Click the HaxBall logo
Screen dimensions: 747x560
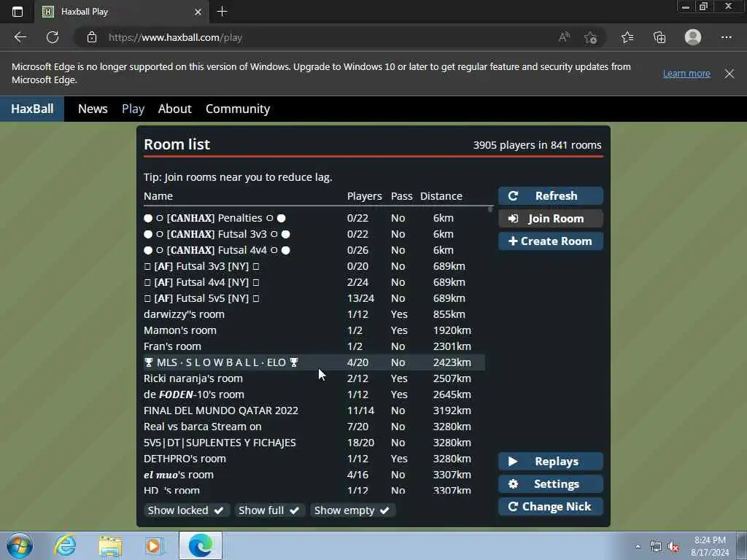click(32, 109)
